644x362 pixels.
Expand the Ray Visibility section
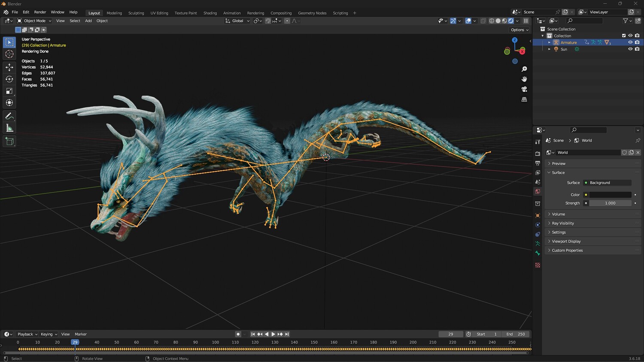pyautogui.click(x=562, y=223)
